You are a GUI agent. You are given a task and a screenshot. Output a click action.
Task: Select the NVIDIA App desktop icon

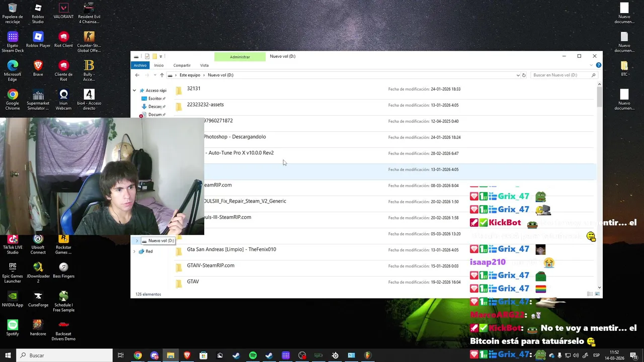click(x=13, y=299)
